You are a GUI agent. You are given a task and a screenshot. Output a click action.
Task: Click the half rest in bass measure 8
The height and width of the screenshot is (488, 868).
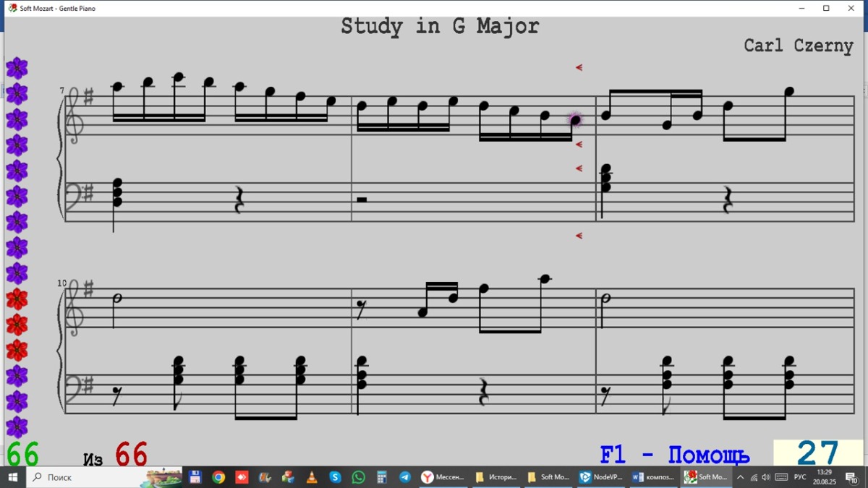coord(362,200)
